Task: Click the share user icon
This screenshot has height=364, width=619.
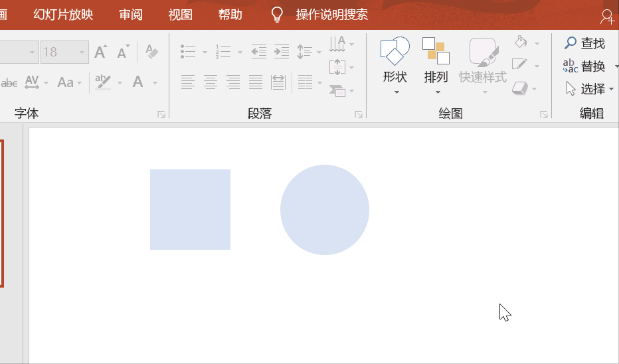Action: pos(607,17)
